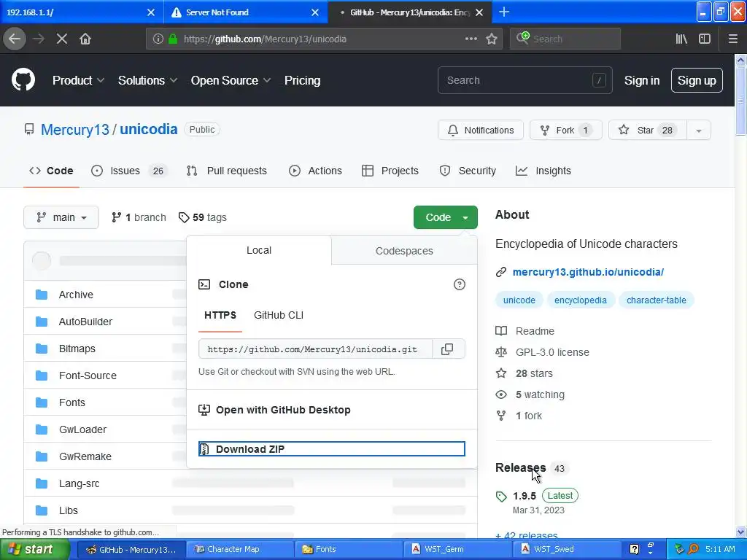This screenshot has width=747, height=560.
Task: Open the Firefox library icon
Action: [681, 39]
